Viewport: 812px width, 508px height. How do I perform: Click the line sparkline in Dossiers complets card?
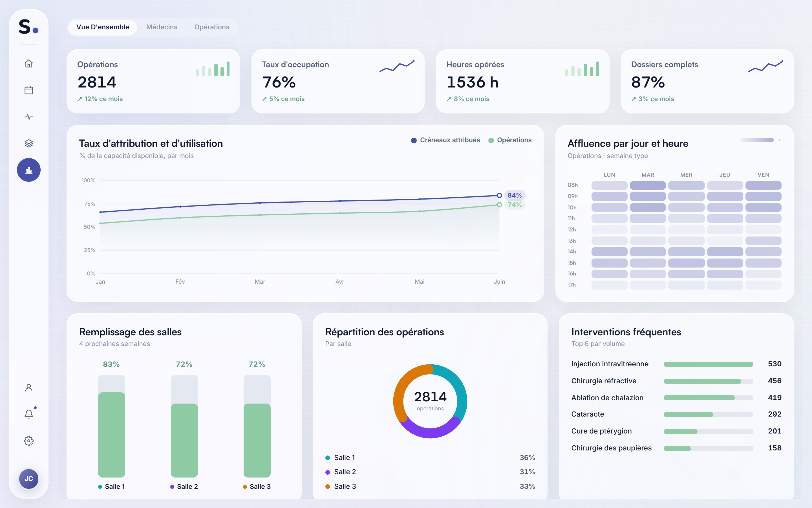coord(766,66)
